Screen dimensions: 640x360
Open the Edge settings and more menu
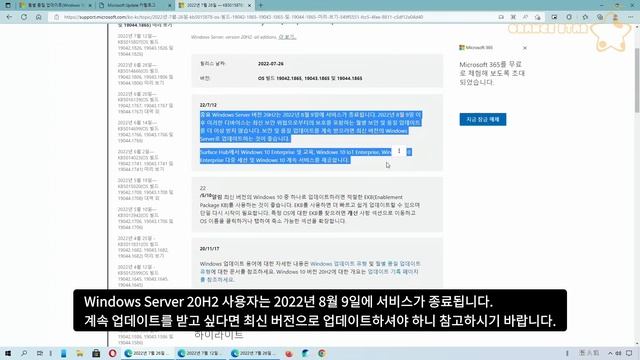[x=631, y=17]
